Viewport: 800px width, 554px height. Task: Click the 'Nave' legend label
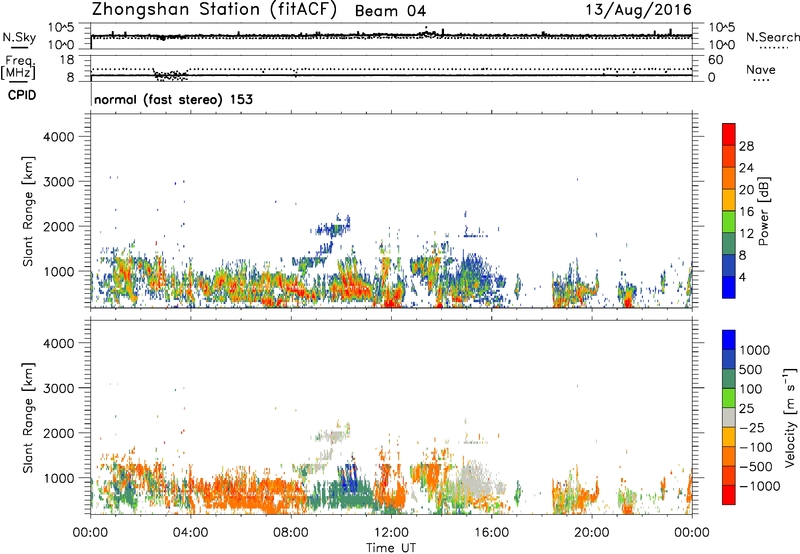(x=761, y=70)
